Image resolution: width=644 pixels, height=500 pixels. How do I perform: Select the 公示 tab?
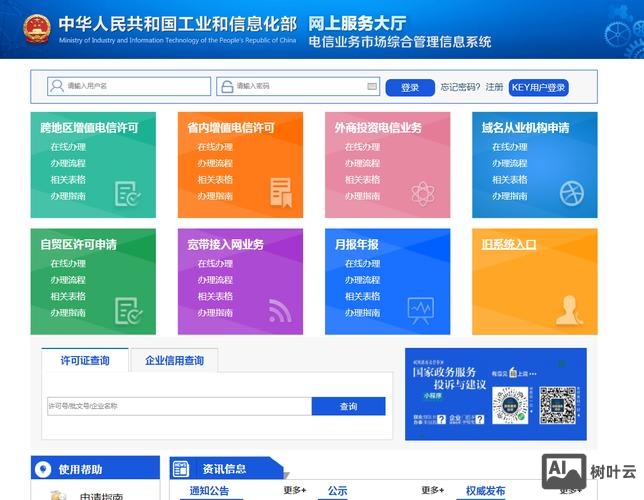click(x=338, y=491)
